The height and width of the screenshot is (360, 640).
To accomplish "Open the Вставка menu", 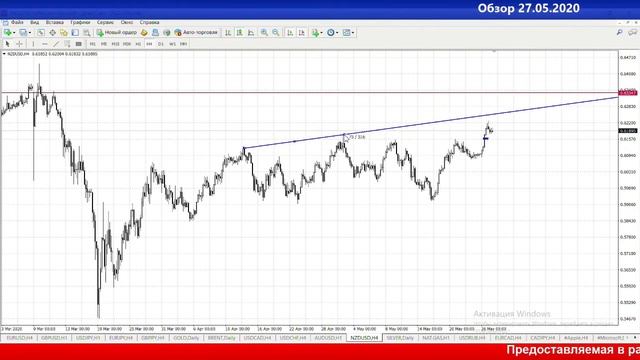I will [x=54, y=22].
